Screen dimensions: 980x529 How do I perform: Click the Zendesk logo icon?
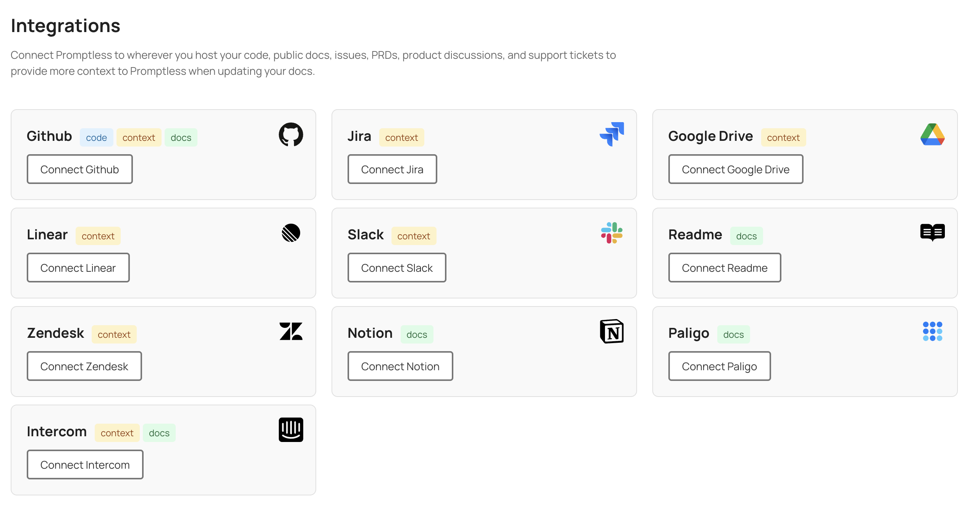(x=291, y=331)
